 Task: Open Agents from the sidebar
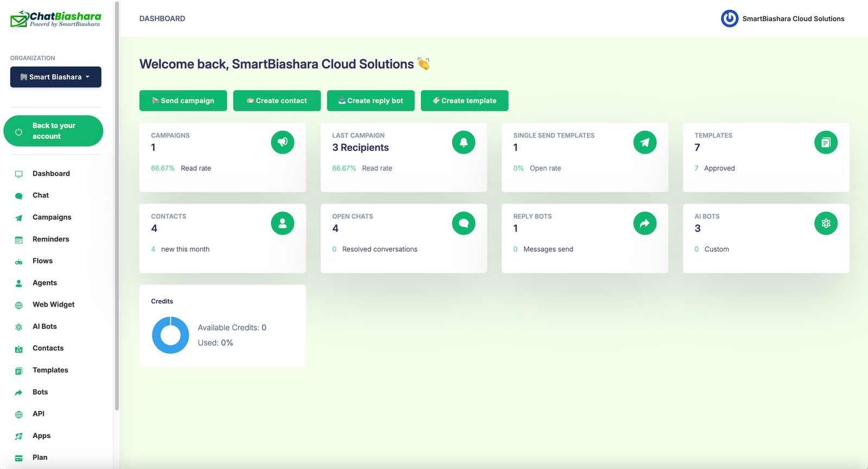[x=44, y=283]
